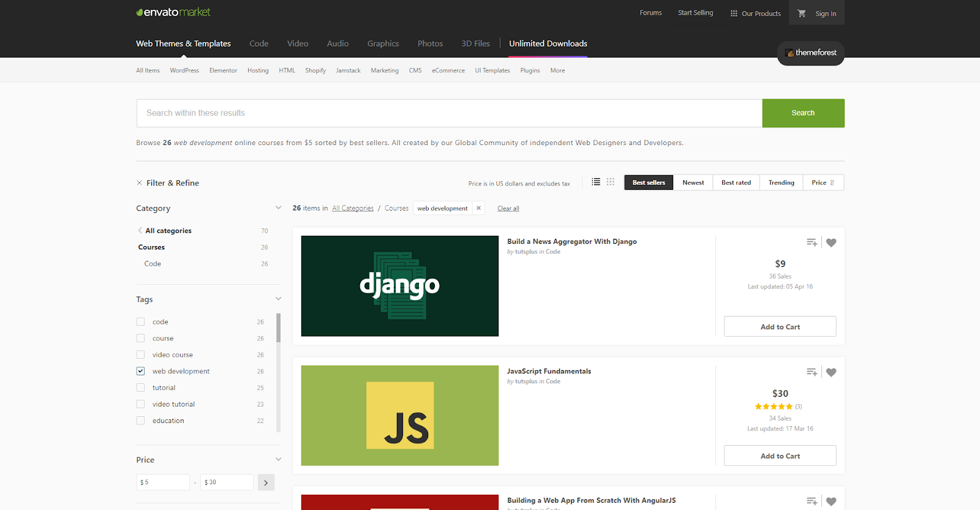Check the code tag filter
Screen dimensions: 980x510
(141, 322)
